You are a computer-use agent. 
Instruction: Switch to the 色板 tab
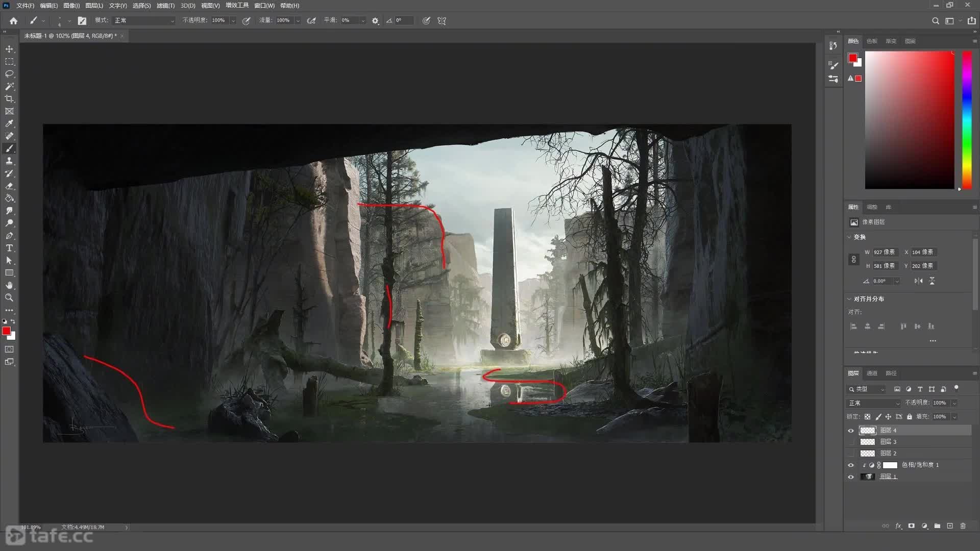[872, 41]
